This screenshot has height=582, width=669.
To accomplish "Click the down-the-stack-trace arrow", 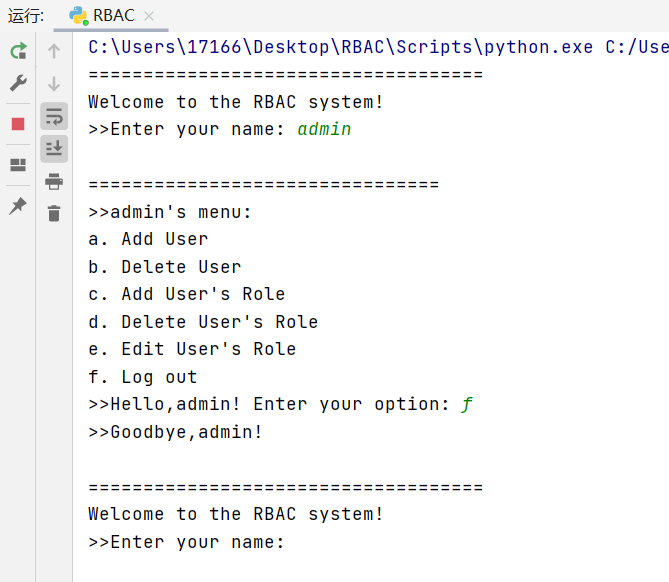I will coord(54,84).
